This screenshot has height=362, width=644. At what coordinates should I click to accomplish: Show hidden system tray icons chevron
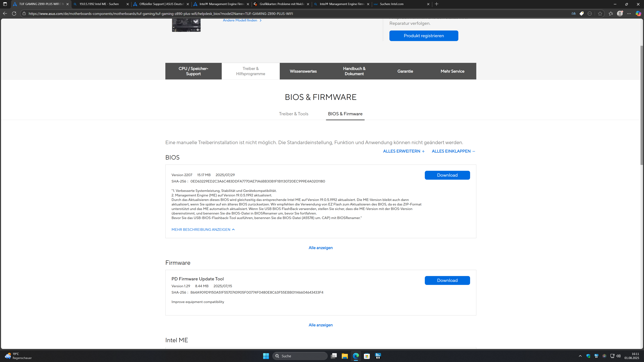tap(580, 356)
